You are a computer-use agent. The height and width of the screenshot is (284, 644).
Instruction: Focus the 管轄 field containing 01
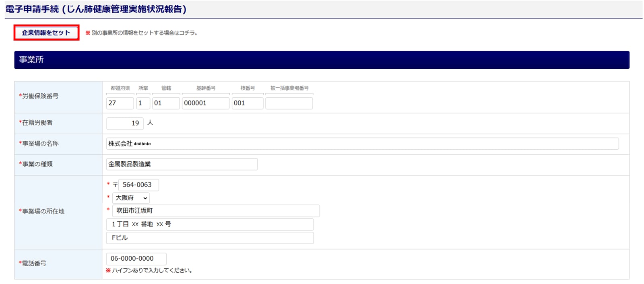pos(166,103)
